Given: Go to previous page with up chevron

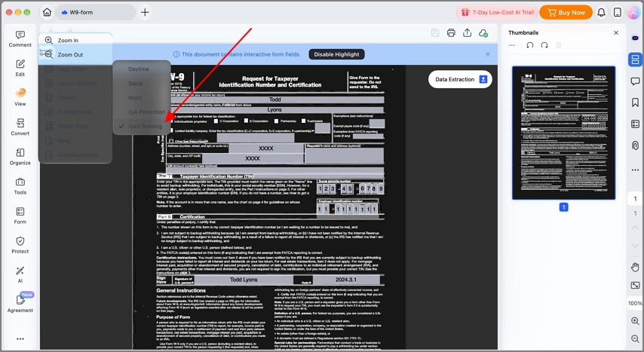Looking at the screenshot, I should pyautogui.click(x=635, y=228).
